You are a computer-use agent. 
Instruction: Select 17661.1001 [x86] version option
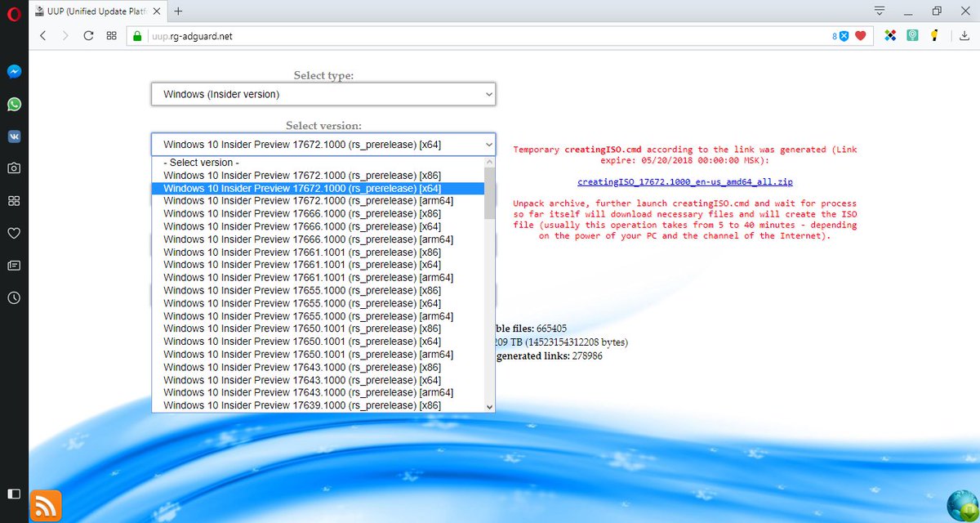[318, 252]
